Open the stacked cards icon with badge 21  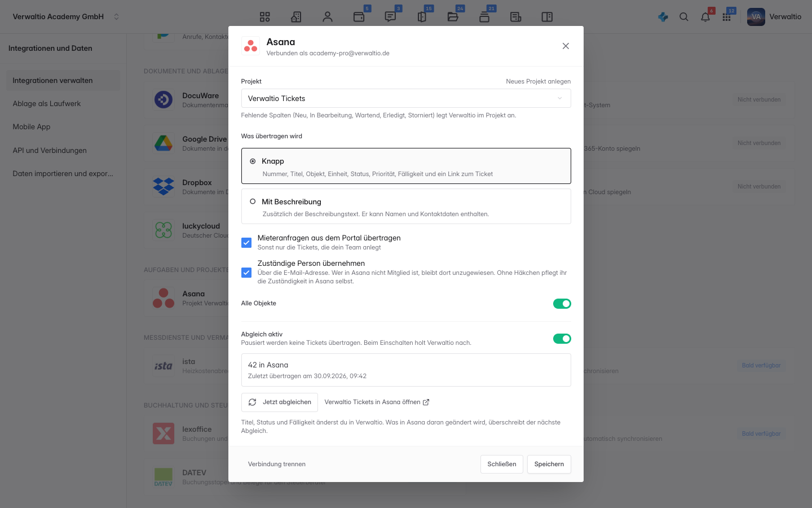484,17
